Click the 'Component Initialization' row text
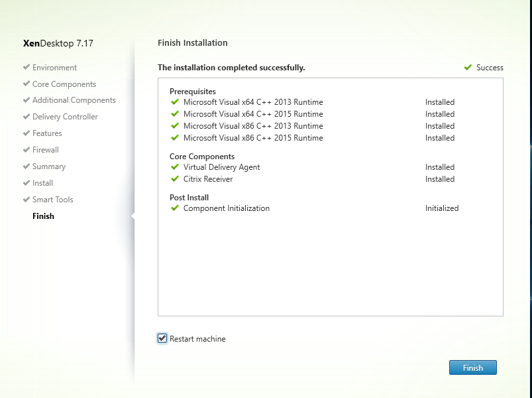This screenshot has height=398, width=532. point(227,208)
